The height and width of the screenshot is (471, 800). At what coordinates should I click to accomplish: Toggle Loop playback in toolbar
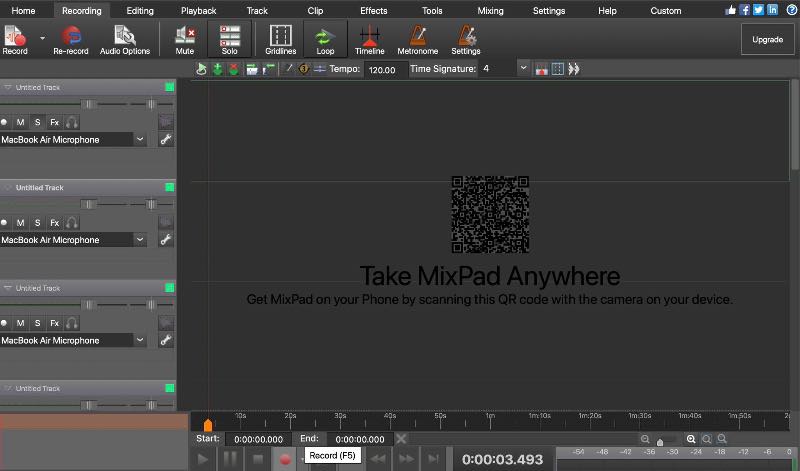[325, 39]
